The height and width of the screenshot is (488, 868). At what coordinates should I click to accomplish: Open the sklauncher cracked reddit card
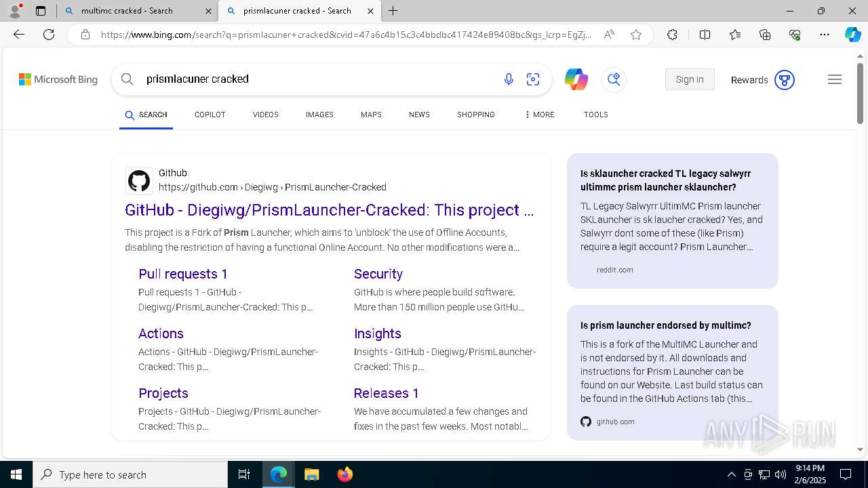click(x=673, y=221)
